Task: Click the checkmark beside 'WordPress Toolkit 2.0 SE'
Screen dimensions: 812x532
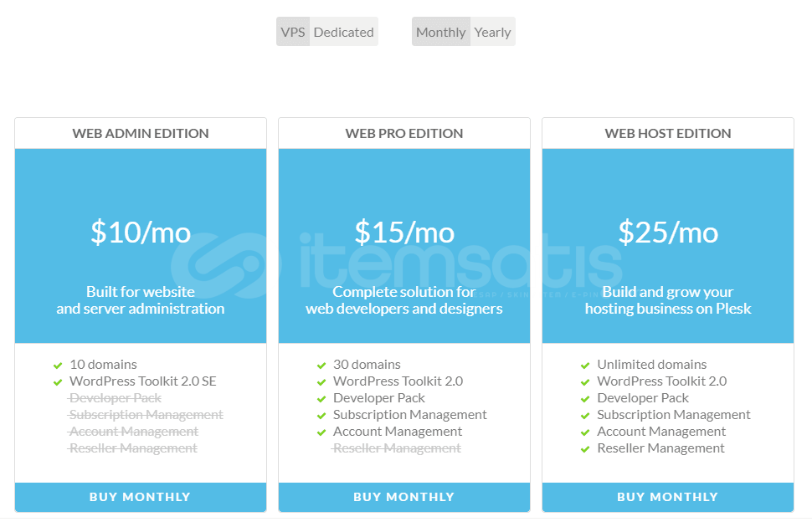Action: pyautogui.click(x=58, y=382)
